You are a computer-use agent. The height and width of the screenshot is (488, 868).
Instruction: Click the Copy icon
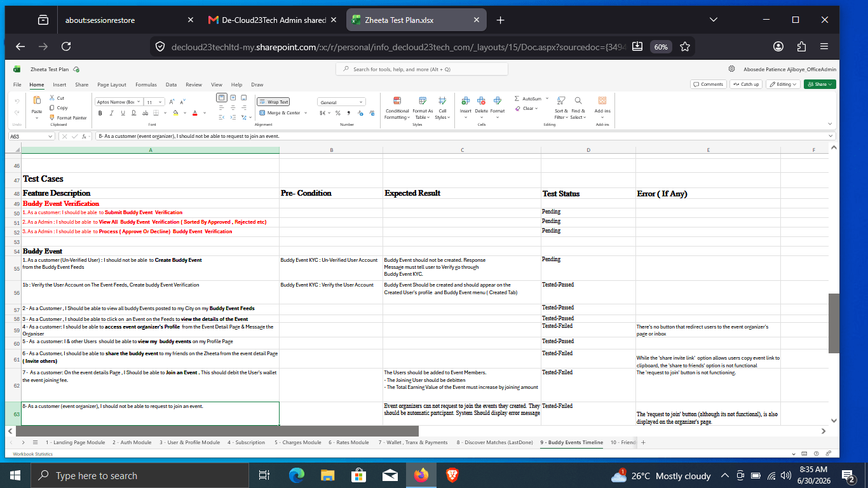pos(51,107)
